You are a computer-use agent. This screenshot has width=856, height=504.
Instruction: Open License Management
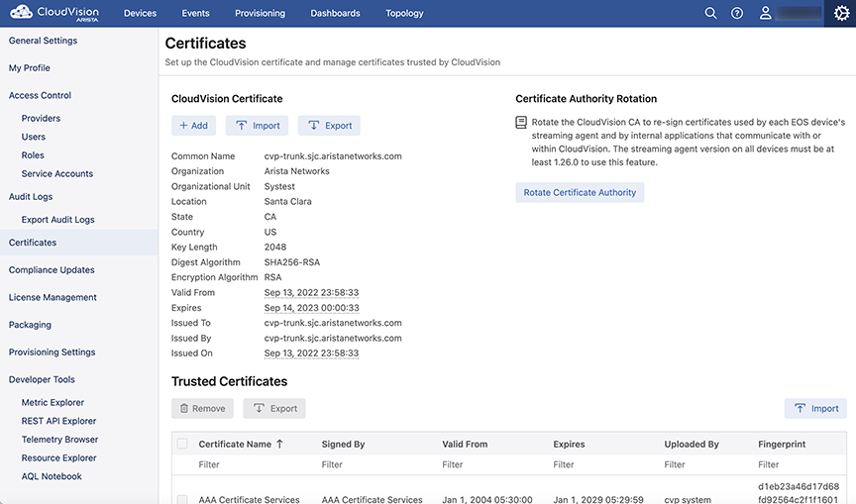pos(53,297)
